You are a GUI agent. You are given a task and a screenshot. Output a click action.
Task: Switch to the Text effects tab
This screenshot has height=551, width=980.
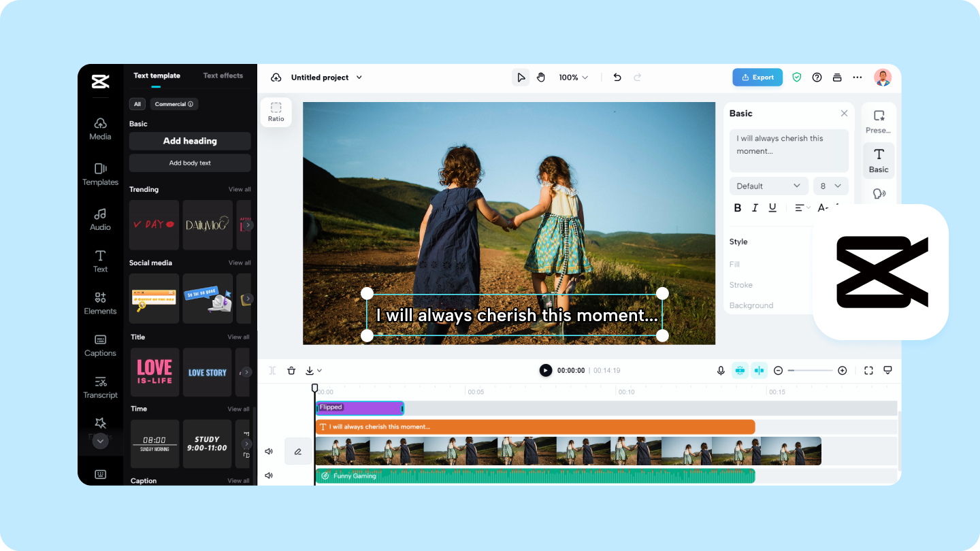223,76
